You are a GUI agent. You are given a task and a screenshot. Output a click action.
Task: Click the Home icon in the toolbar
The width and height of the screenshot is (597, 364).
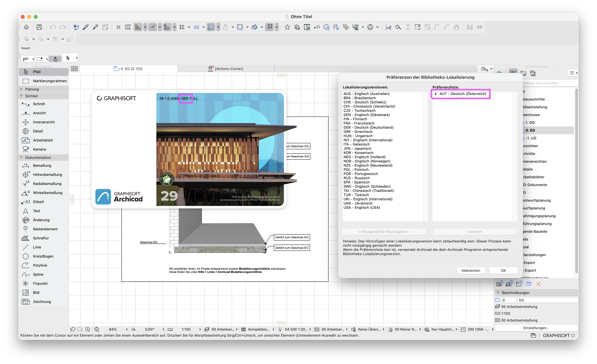pos(26,27)
